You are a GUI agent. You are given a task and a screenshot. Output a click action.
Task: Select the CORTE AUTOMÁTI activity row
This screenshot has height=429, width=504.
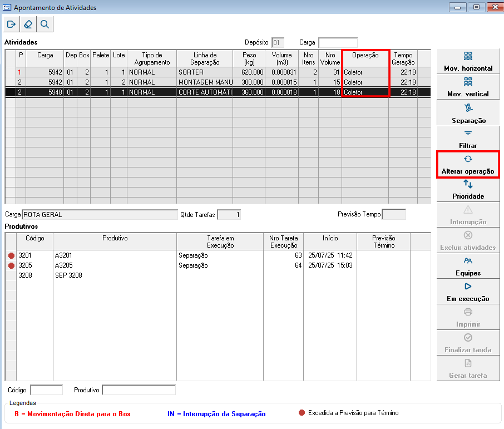click(x=218, y=92)
